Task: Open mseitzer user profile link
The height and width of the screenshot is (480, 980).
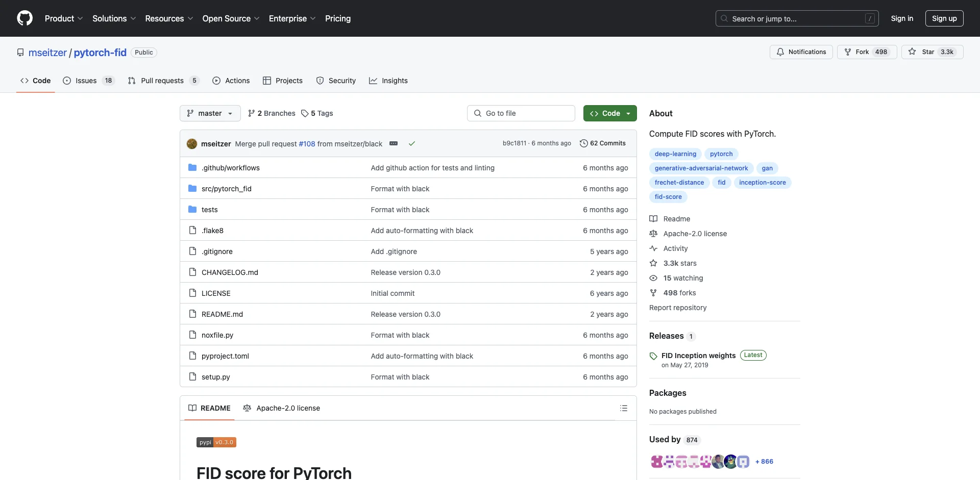Action: tap(47, 53)
